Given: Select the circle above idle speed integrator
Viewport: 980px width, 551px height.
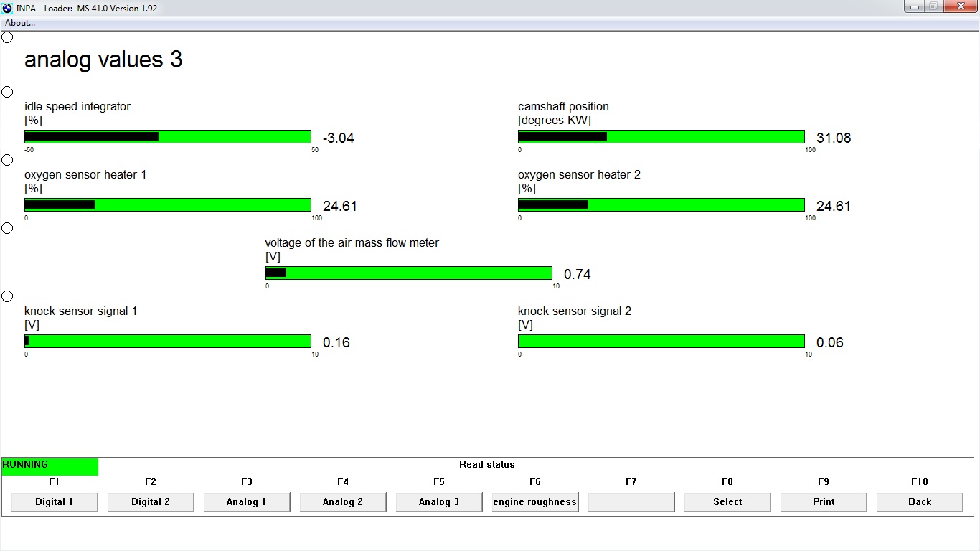Looking at the screenshot, I should pos(7,92).
